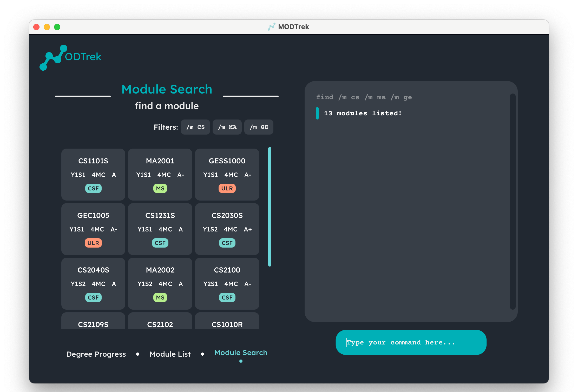Click the 'find /m cs /m ma /m ge' command text
This screenshot has height=392, width=578.
tap(364, 97)
